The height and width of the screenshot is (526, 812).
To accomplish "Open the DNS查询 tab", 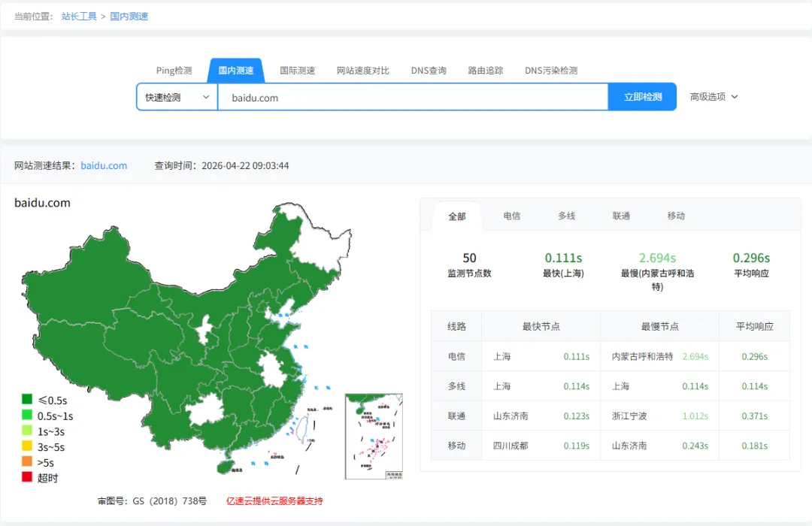I will [x=429, y=71].
